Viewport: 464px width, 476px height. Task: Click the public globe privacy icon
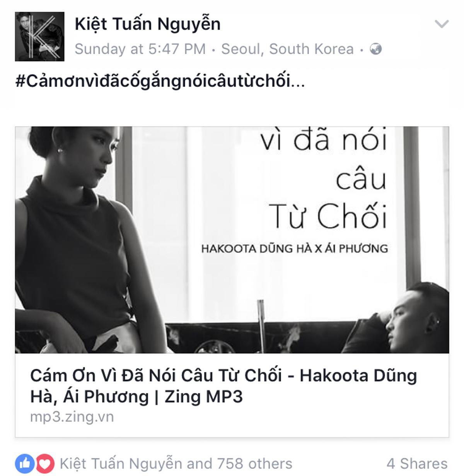[x=375, y=49]
